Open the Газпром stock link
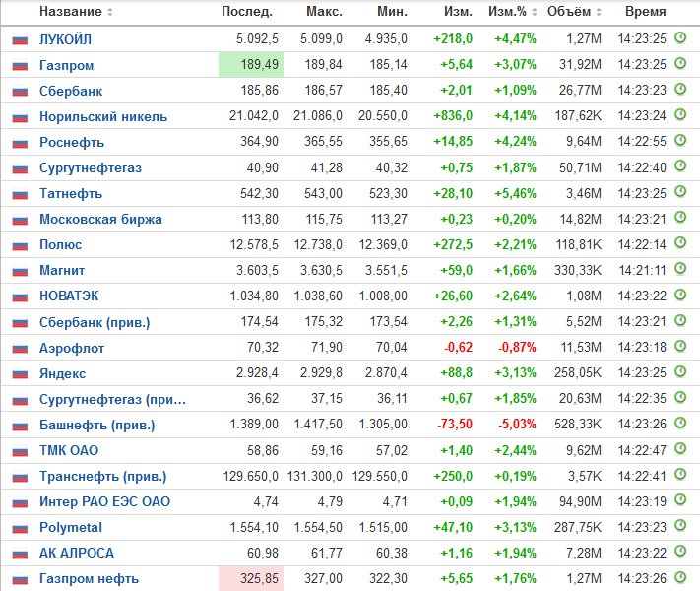 point(67,65)
